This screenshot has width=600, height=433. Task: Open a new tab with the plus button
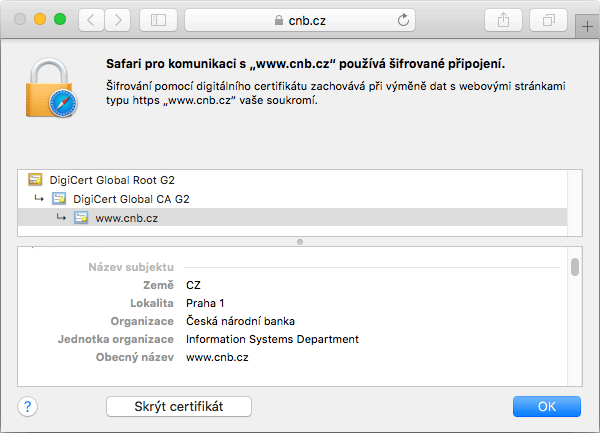coord(587,26)
